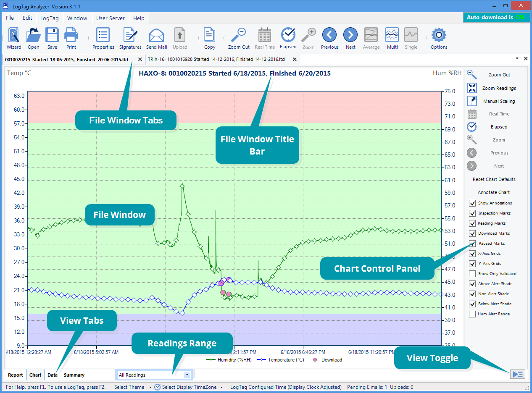Viewport: 532px width, 393px height.
Task: Open the User Server menu
Action: [x=111, y=18]
